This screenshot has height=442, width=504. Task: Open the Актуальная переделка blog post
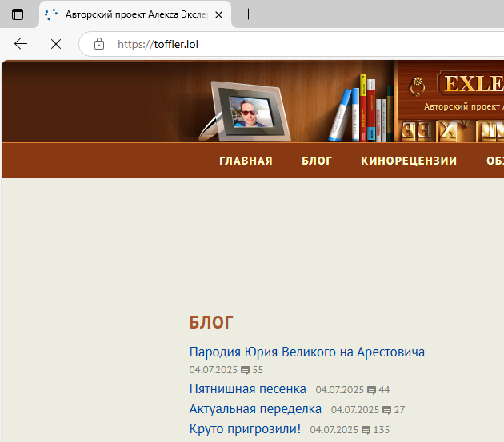tap(255, 409)
